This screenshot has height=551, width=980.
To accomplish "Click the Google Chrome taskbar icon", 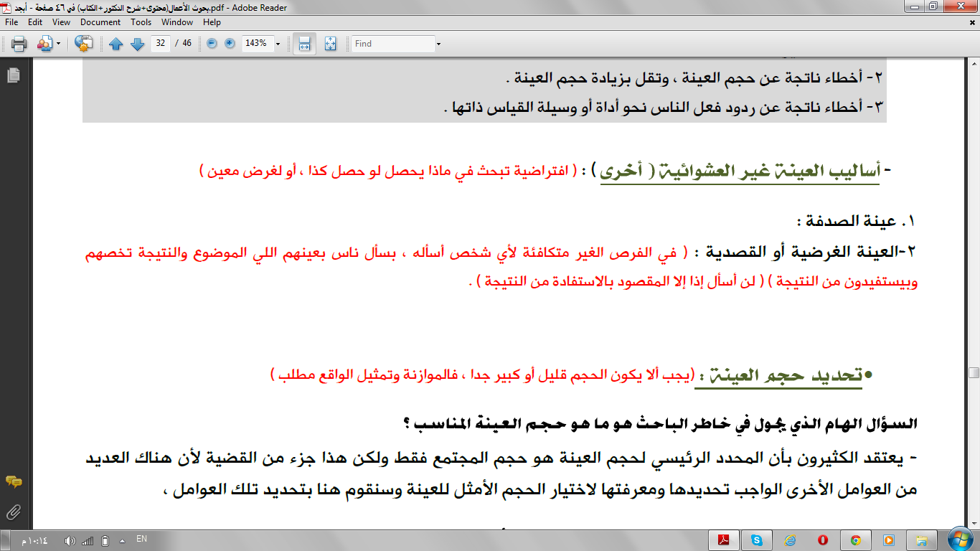I will (x=856, y=540).
